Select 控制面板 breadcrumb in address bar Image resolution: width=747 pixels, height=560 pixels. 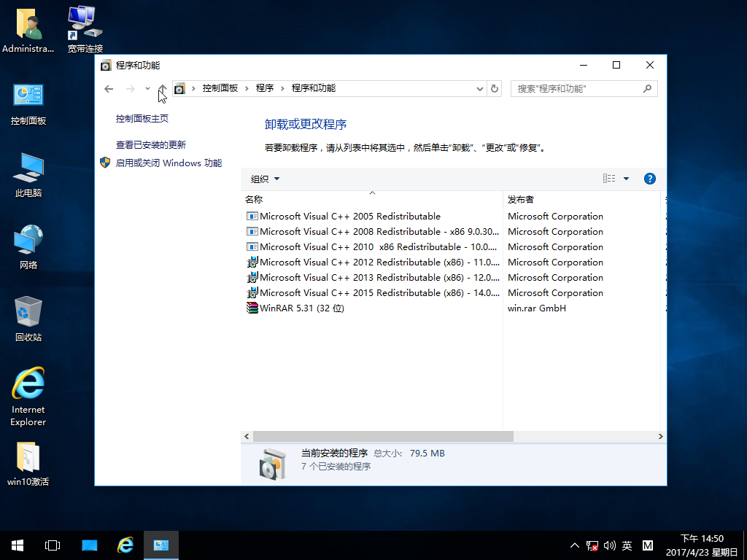click(220, 88)
